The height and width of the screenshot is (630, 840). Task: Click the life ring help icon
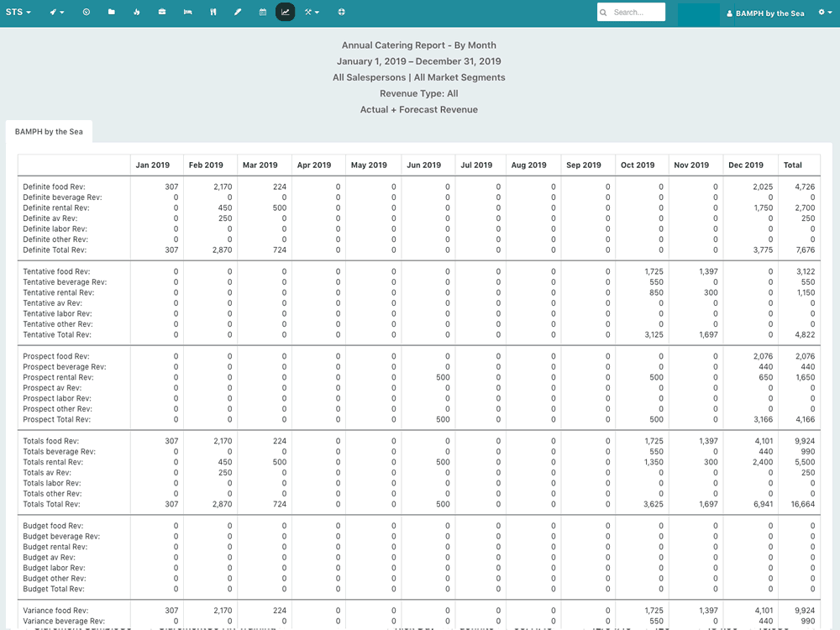coord(341,13)
